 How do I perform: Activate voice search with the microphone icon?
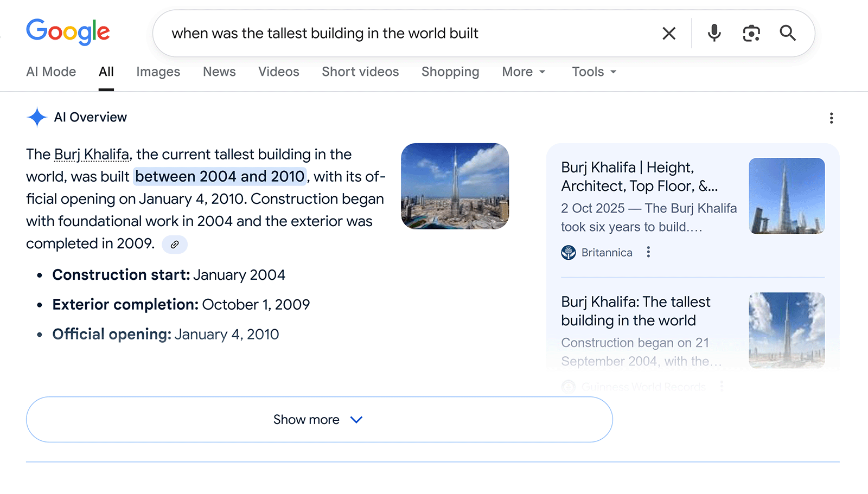pos(713,33)
